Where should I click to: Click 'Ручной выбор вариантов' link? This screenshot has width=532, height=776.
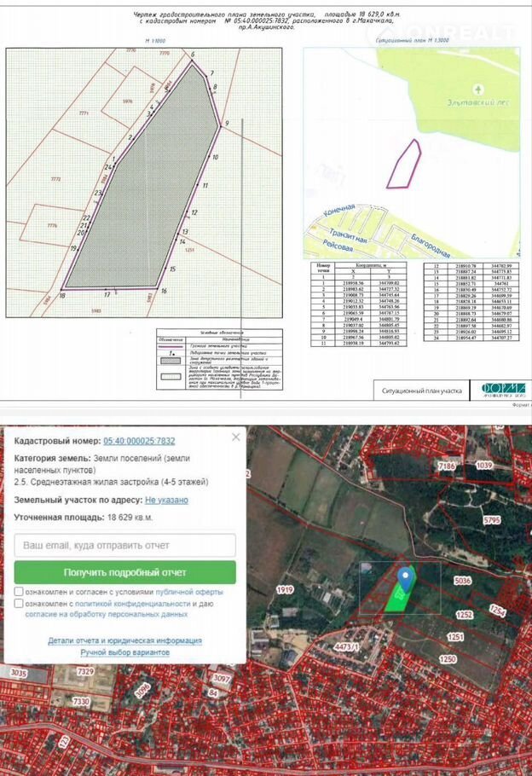pos(124,652)
